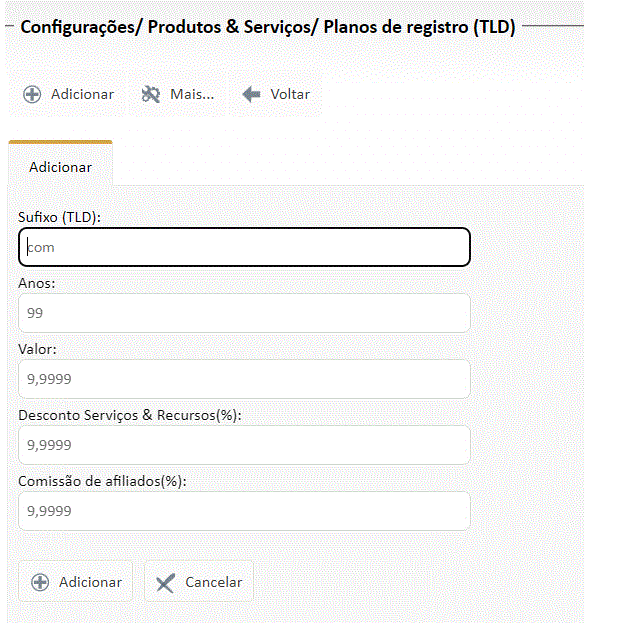The width and height of the screenshot is (634, 623).
Task: Click the plus icon in top toolbar
Action: point(32,94)
